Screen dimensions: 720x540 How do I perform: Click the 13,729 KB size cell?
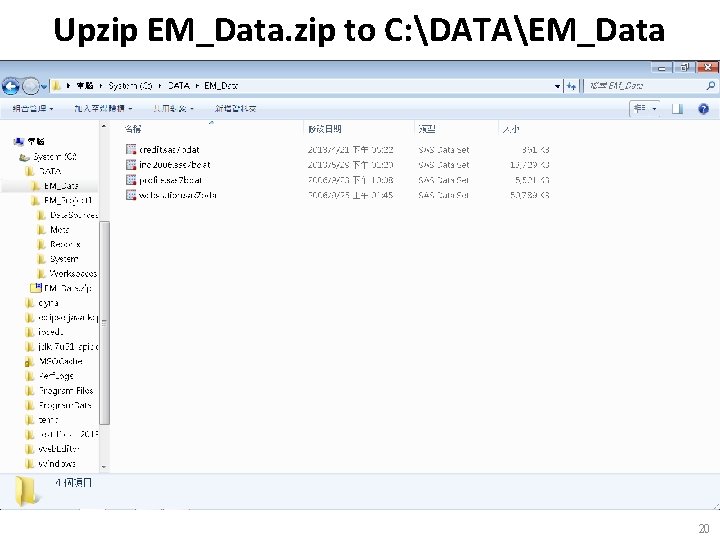click(x=529, y=164)
